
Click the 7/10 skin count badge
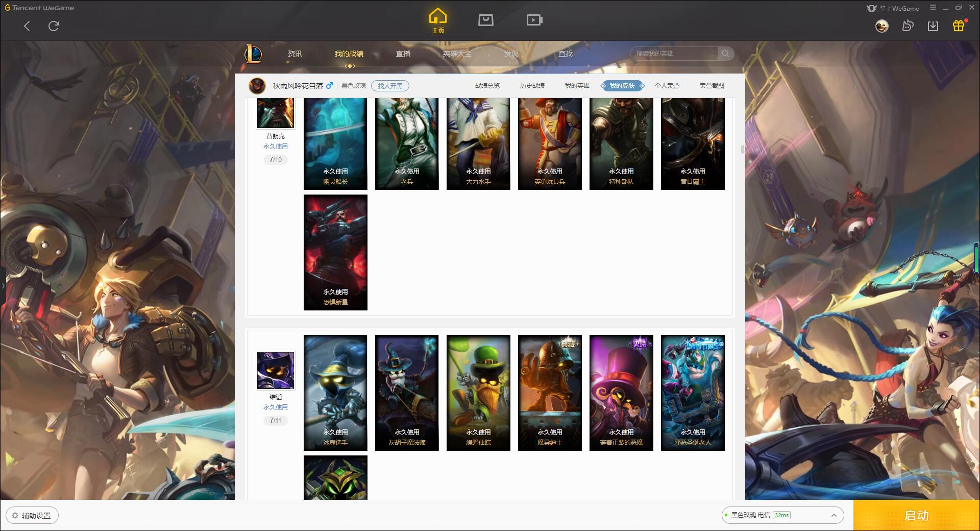click(276, 160)
